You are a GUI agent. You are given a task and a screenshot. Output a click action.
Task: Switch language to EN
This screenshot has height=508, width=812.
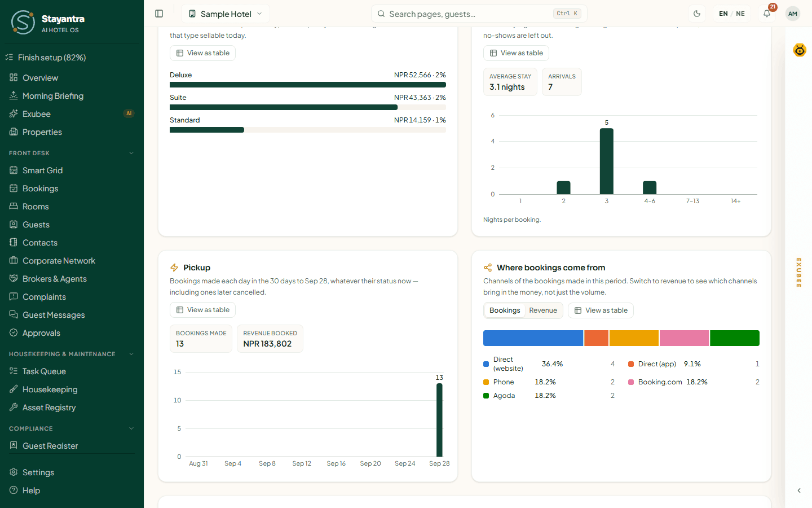point(723,14)
